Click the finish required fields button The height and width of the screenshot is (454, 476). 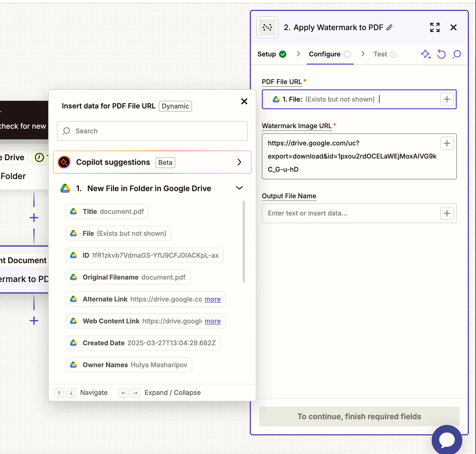click(359, 416)
